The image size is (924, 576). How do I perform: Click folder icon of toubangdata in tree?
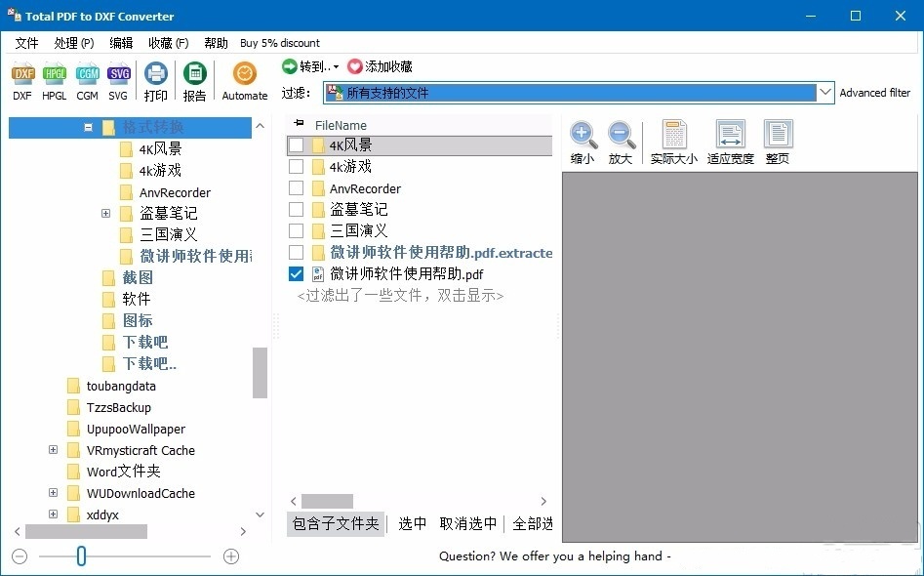point(73,387)
